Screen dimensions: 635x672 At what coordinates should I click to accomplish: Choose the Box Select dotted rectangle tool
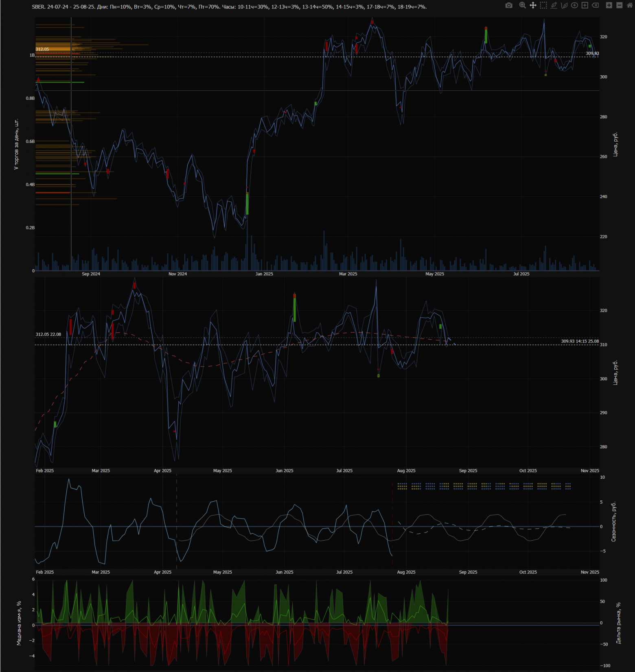click(x=543, y=5)
